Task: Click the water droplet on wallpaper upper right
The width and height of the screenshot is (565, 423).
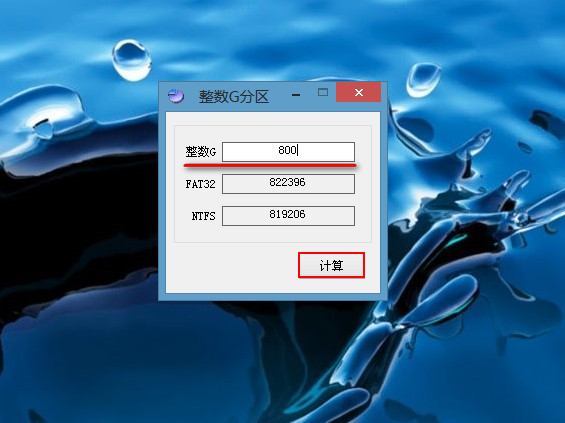Action: (422, 80)
